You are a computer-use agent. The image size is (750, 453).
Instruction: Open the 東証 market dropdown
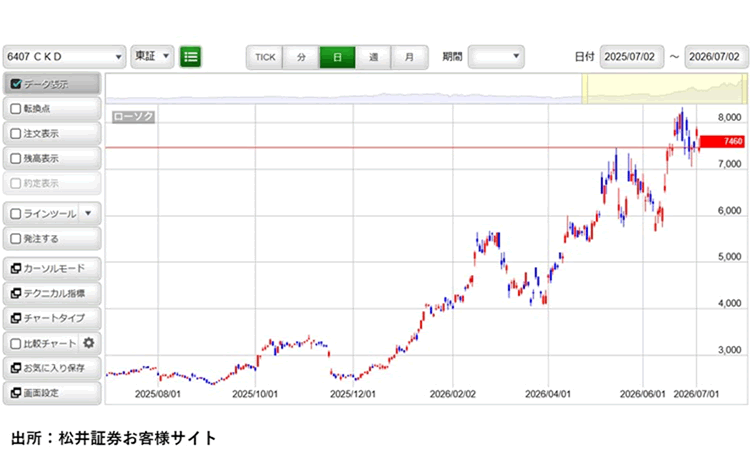pyautogui.click(x=152, y=56)
